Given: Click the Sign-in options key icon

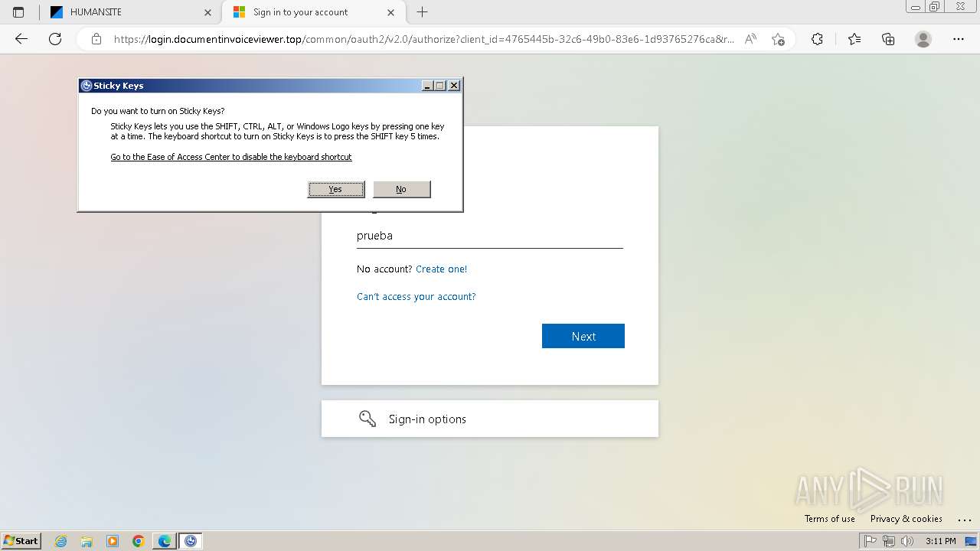Looking at the screenshot, I should click(x=367, y=419).
